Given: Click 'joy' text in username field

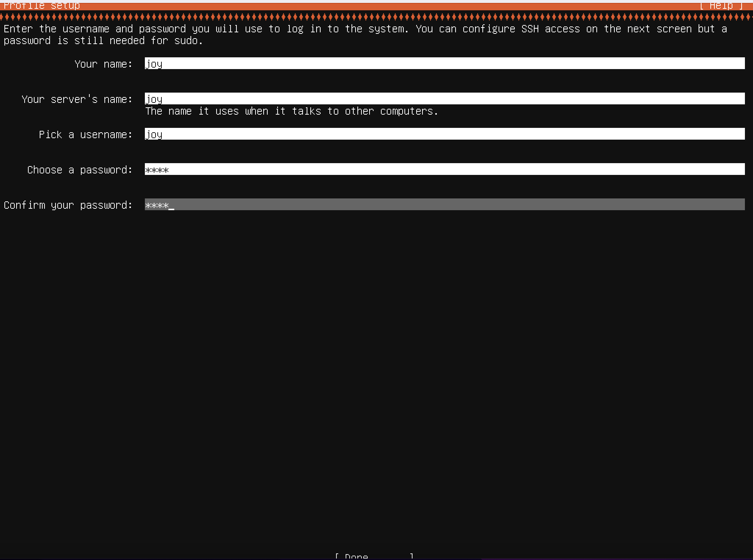Looking at the screenshot, I should tap(154, 134).
